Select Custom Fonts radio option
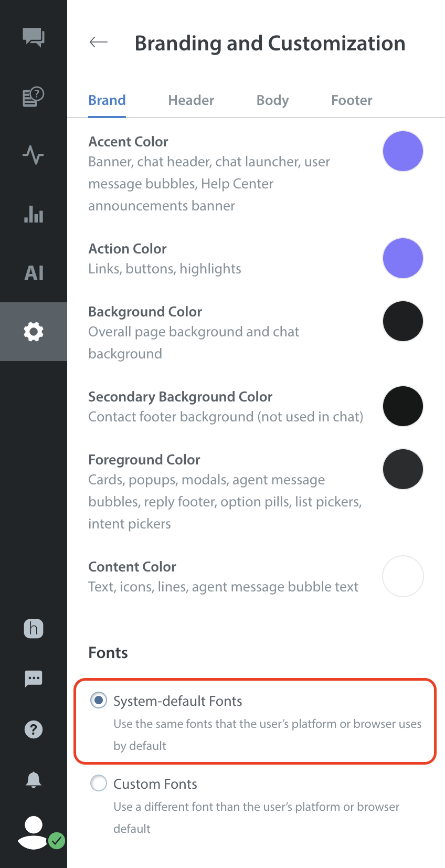This screenshot has width=445, height=868. pyautogui.click(x=99, y=784)
